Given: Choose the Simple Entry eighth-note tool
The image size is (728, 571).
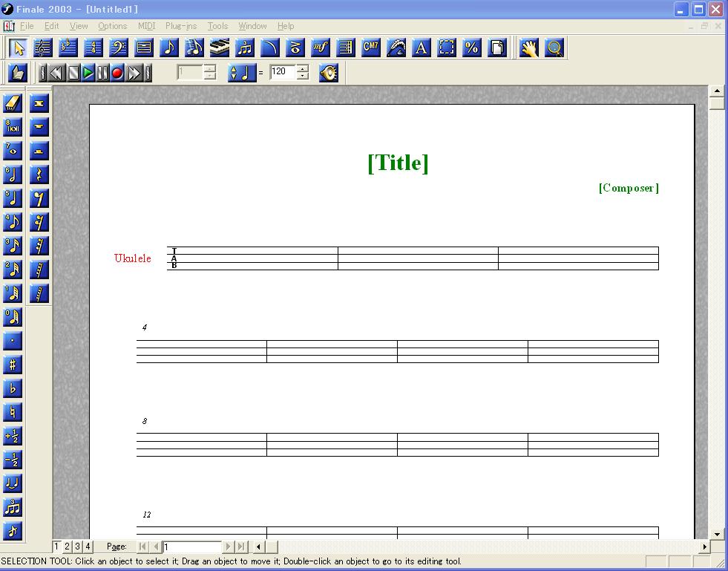Looking at the screenshot, I should coord(169,48).
